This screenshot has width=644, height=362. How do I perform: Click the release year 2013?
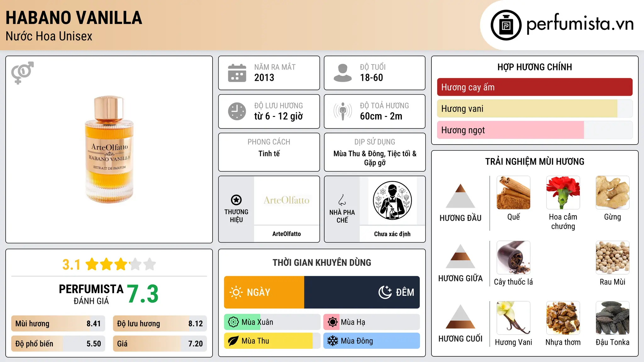[264, 78]
